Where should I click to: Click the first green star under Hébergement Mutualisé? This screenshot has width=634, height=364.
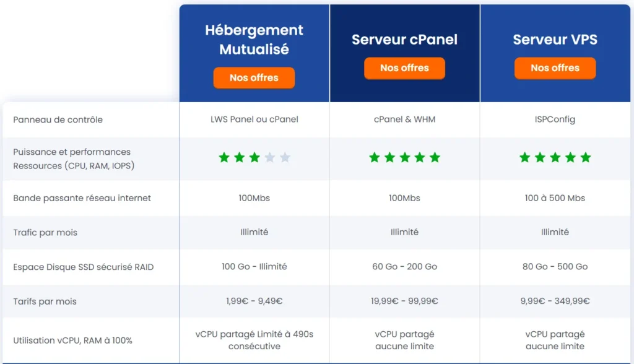coord(224,158)
